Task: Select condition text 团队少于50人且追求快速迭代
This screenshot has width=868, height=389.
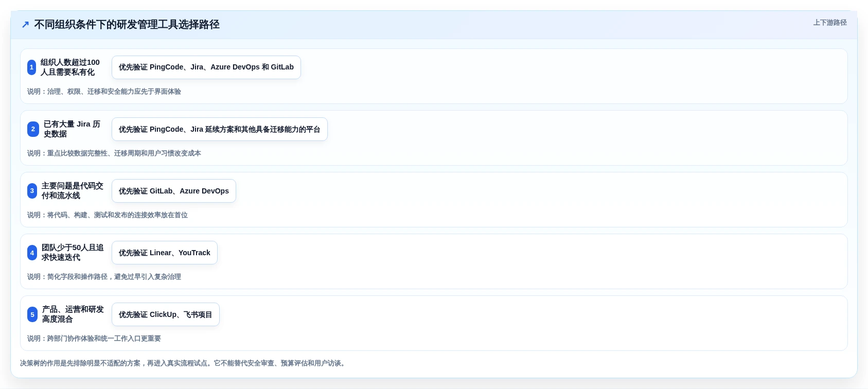Action: [x=73, y=253]
